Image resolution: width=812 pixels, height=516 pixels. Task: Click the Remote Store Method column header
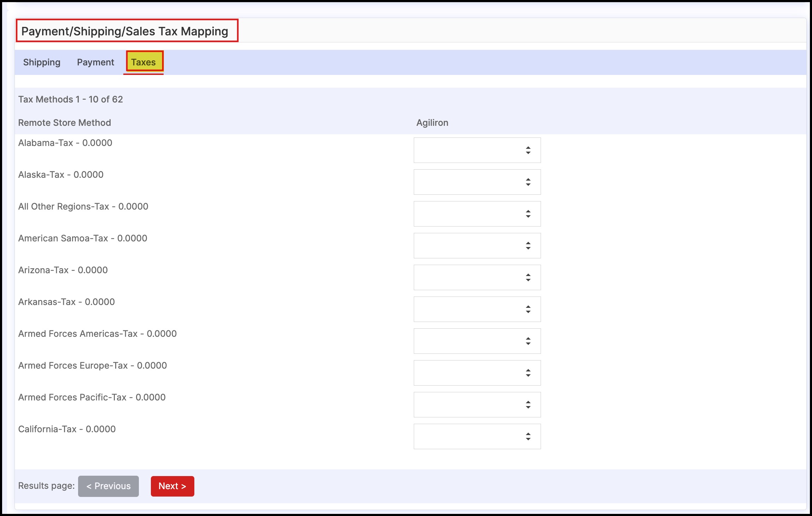[x=64, y=123]
